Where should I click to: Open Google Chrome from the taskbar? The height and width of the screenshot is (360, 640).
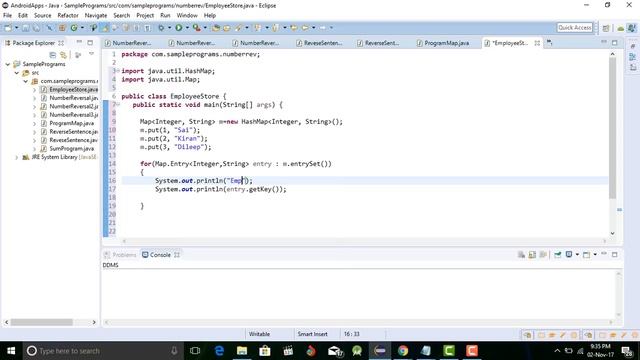403,351
